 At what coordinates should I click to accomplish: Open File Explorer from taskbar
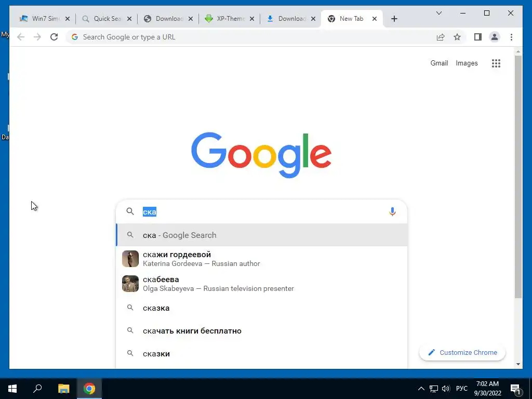pyautogui.click(x=63, y=389)
